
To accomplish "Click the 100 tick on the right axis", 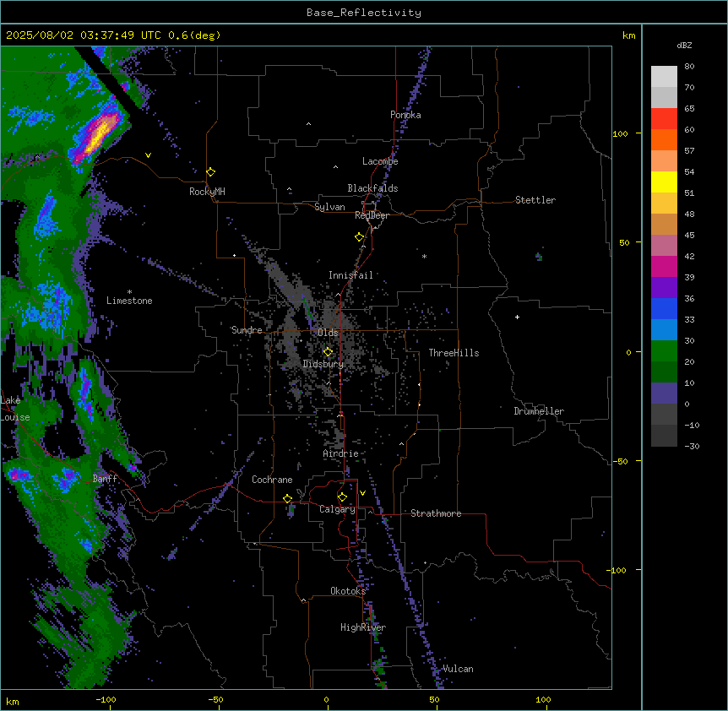I will point(620,133).
